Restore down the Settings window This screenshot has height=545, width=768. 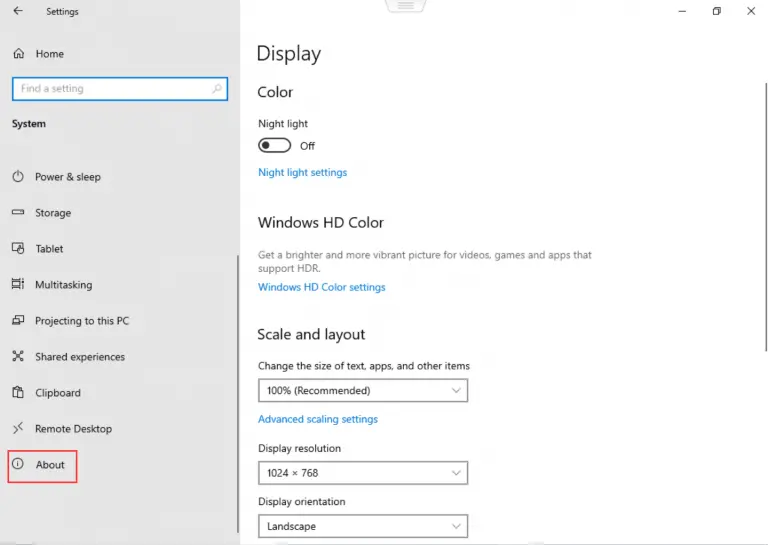point(717,11)
